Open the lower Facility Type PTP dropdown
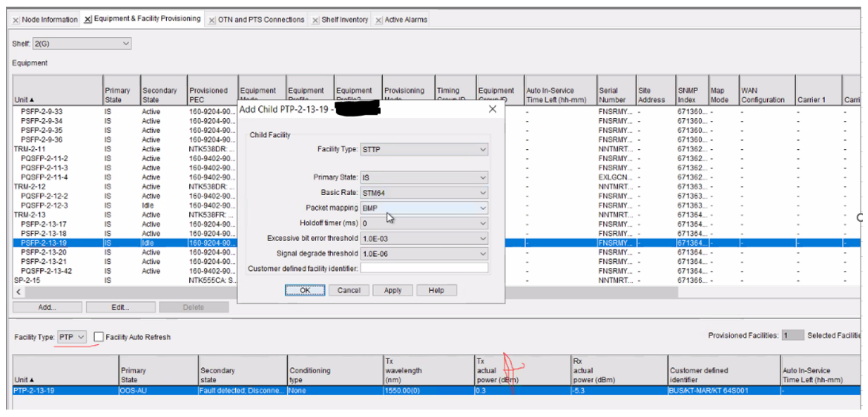 click(72, 337)
